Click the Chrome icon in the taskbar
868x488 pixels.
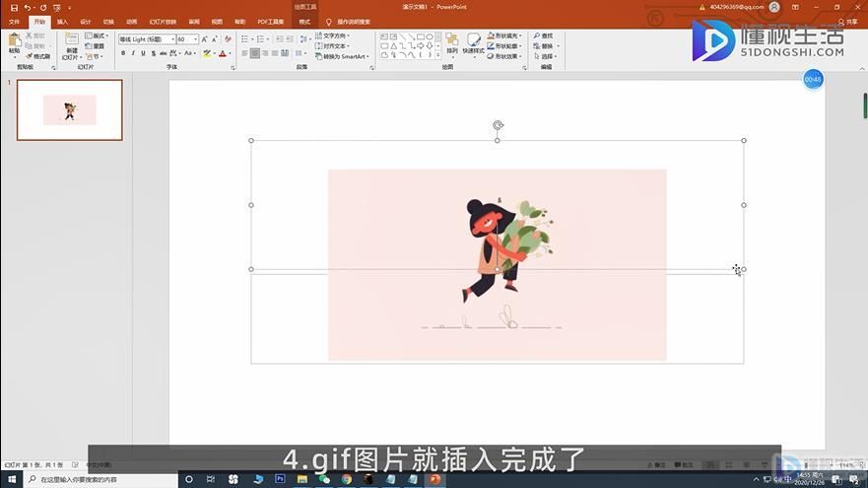347,479
